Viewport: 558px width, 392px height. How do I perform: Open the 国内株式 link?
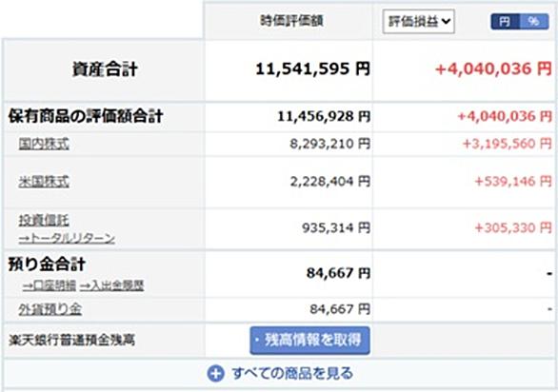44,144
